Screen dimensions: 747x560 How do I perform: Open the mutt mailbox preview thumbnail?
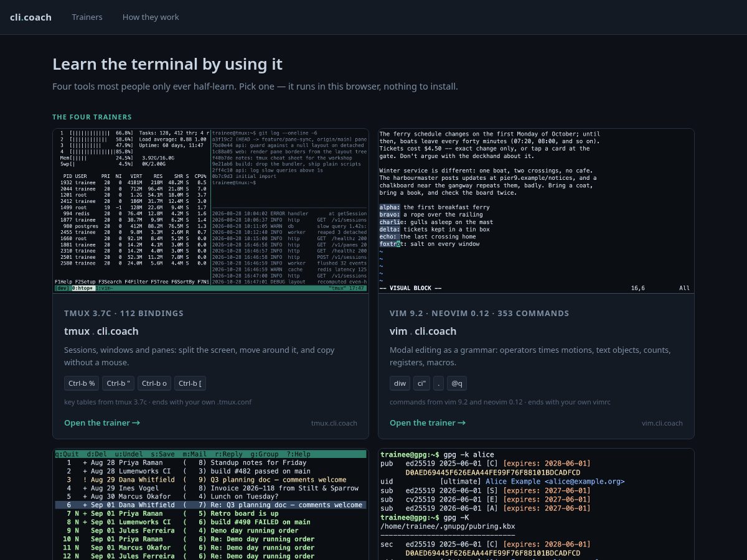point(210,505)
